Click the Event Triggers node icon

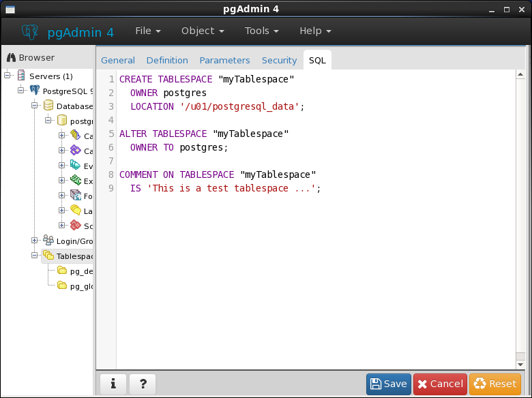(x=75, y=166)
